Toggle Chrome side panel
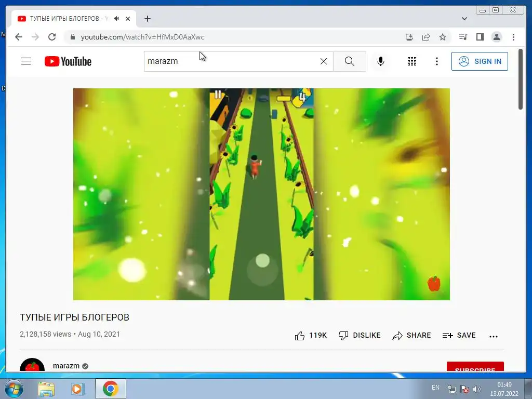532x399 pixels. click(x=480, y=37)
